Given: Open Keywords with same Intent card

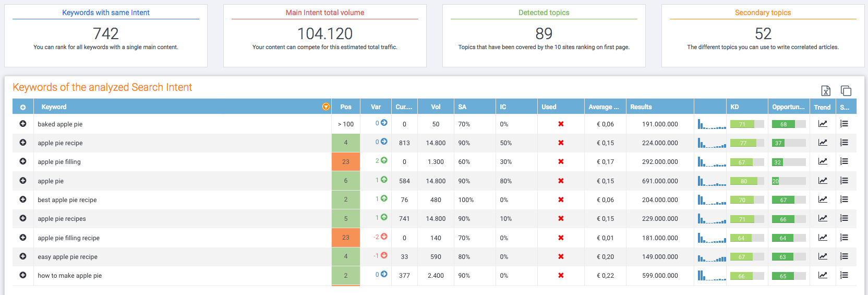Looking at the screenshot, I should (x=106, y=36).
